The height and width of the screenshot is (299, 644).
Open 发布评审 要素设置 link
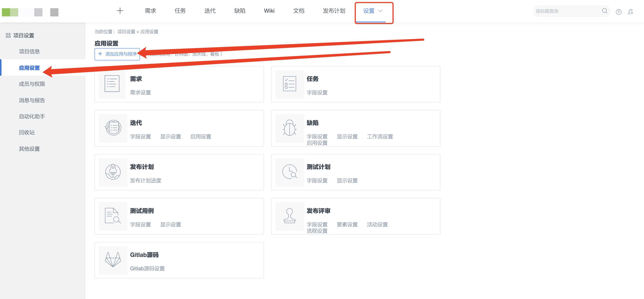click(347, 224)
